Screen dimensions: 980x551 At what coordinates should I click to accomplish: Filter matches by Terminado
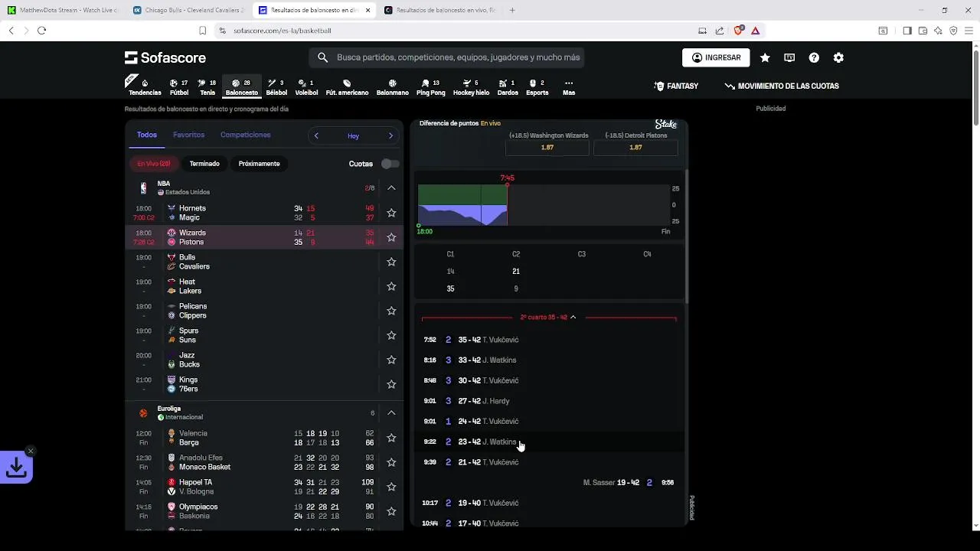point(204,164)
